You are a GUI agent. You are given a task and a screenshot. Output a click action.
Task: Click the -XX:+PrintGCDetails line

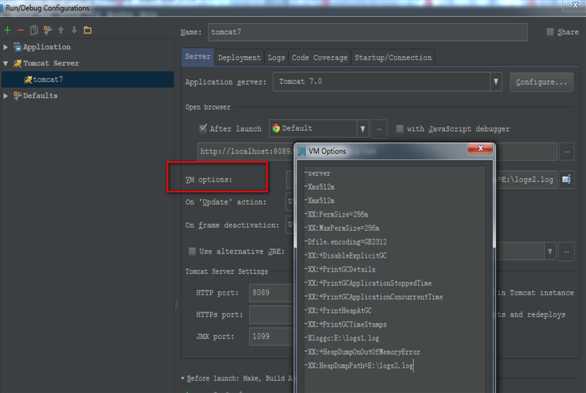point(340,269)
